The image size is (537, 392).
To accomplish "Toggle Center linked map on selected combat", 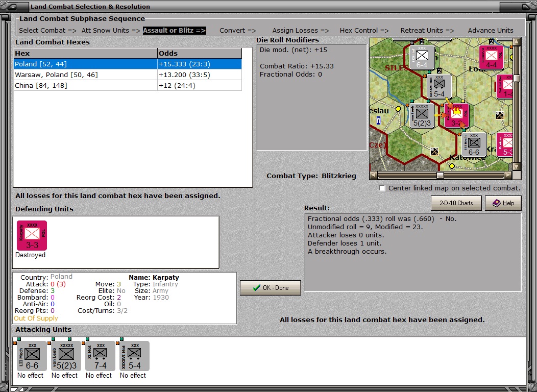I will pos(382,188).
